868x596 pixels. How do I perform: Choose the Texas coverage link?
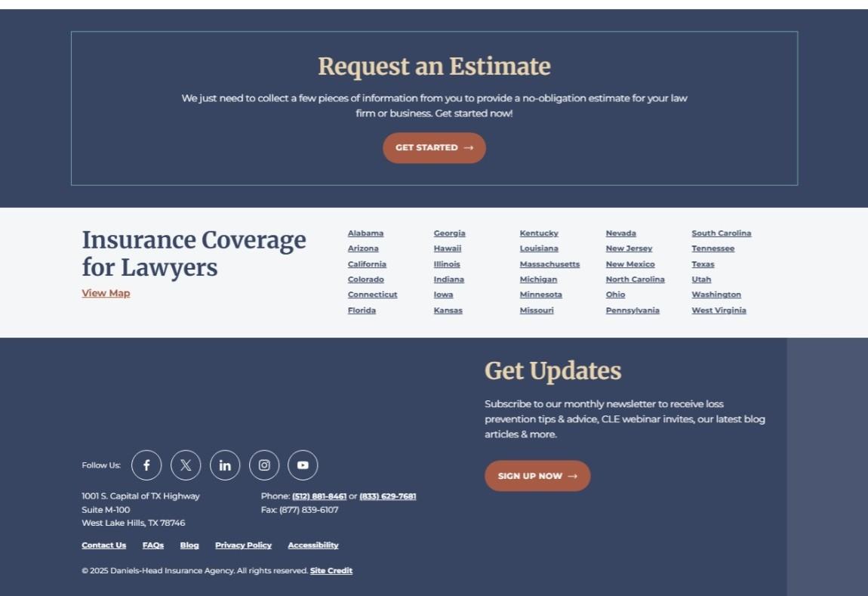pyautogui.click(x=703, y=264)
